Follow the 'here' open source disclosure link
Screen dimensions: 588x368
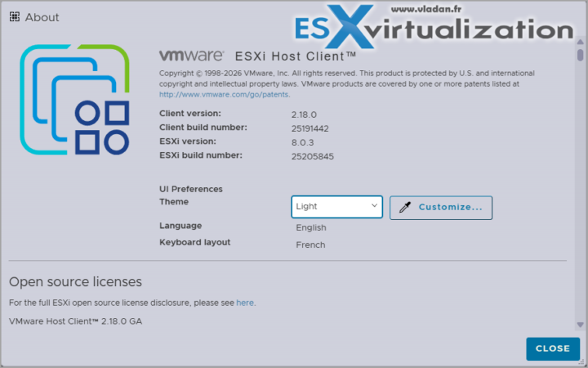[x=245, y=303]
